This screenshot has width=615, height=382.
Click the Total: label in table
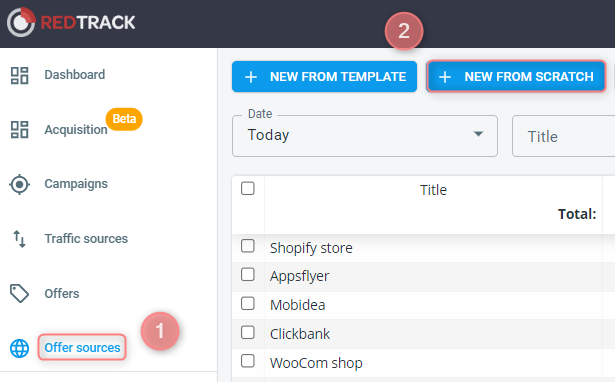click(x=577, y=214)
